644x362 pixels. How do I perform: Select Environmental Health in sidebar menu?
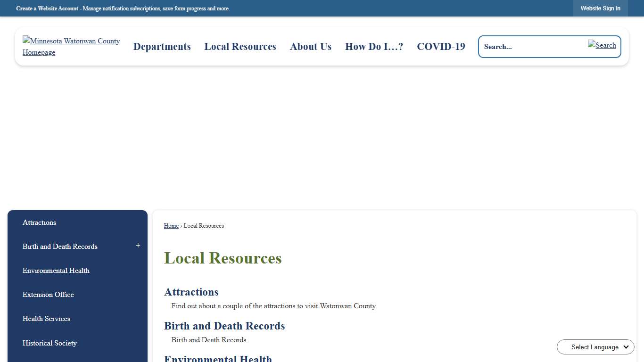pos(56,271)
